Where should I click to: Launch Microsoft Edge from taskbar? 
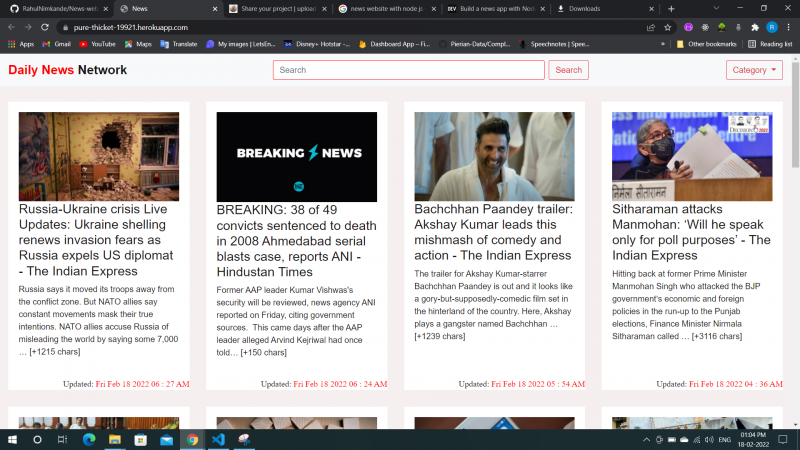click(x=89, y=439)
